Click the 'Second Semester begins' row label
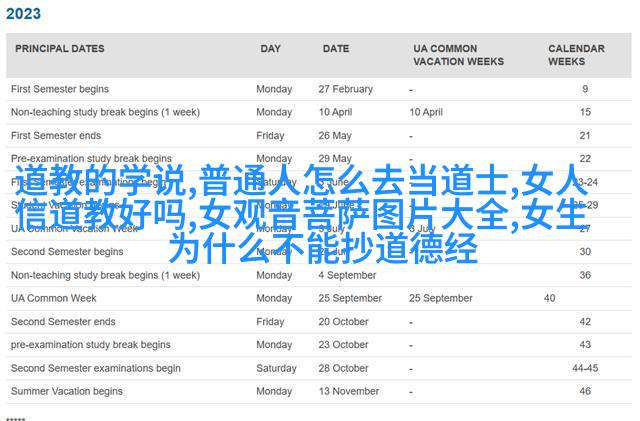The width and height of the screenshot is (640, 421). pyautogui.click(x=67, y=252)
